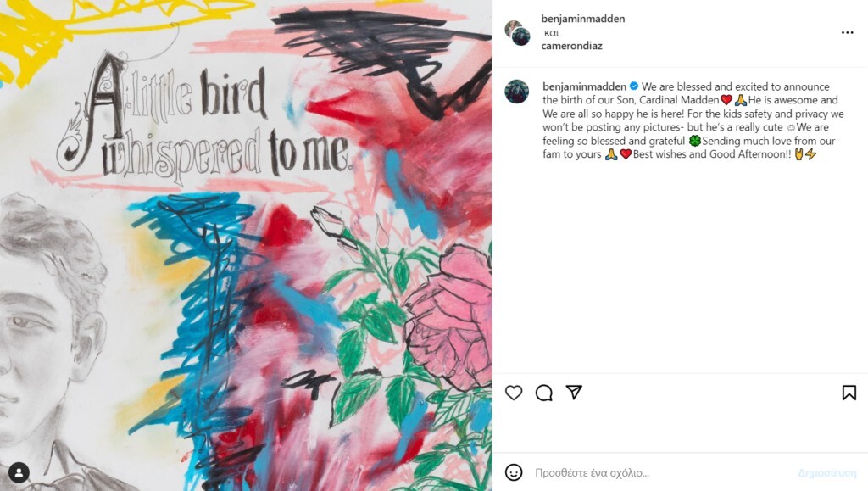The image size is (868, 491).
Task: Open the camerondiaz profile link
Action: (571, 46)
